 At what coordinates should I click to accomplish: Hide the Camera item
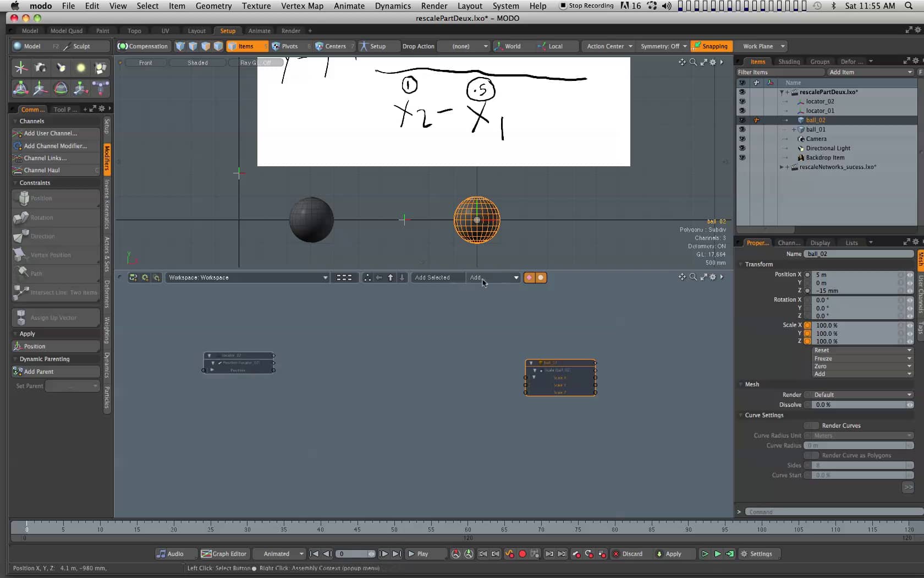[742, 139]
